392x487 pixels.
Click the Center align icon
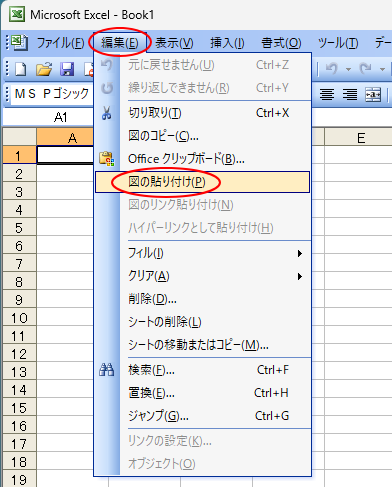(x=327, y=94)
